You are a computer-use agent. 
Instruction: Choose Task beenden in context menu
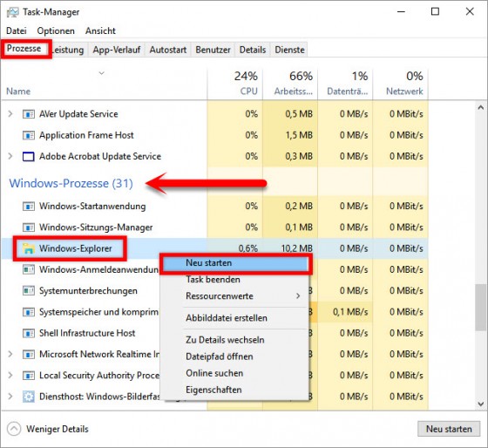point(235,280)
